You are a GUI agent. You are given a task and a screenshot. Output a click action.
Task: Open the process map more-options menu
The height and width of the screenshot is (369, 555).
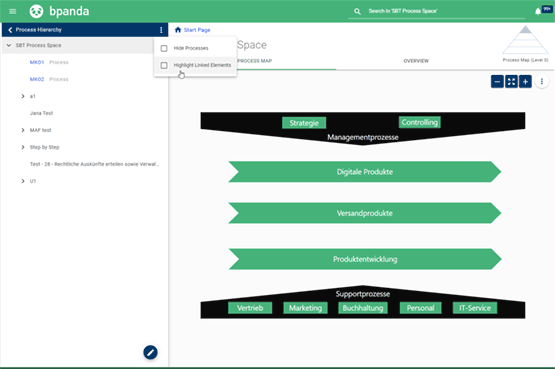(x=542, y=82)
